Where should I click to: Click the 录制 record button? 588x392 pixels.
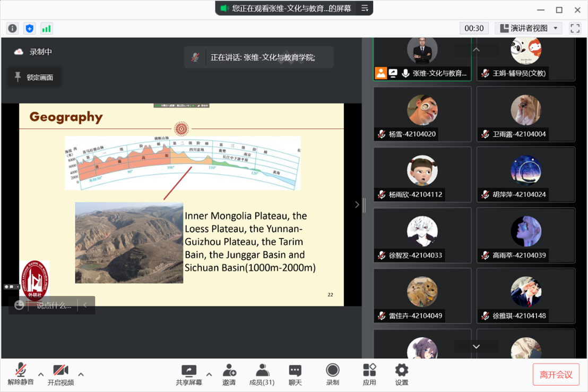point(333,374)
